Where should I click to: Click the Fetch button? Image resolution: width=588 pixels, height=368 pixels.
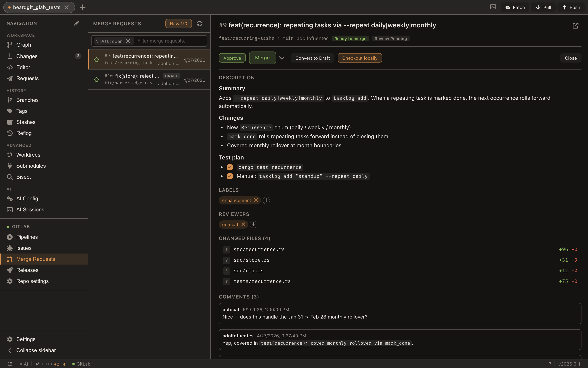(515, 7)
